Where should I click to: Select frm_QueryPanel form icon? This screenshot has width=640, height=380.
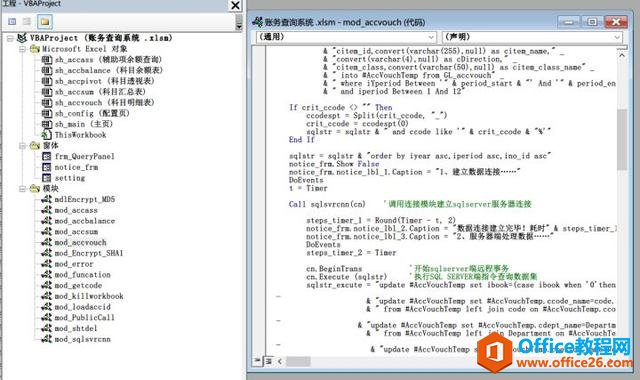coord(47,156)
